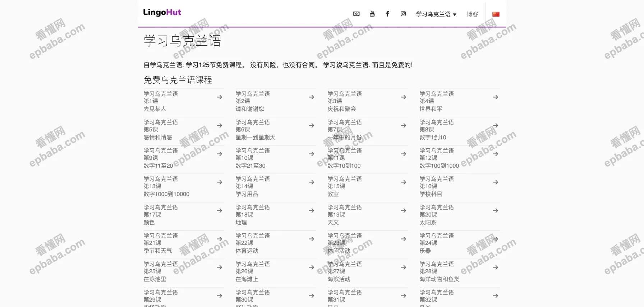The image size is (644, 307).
Task: Click the arrow for 第27课 海滨活动
Action: (x=404, y=267)
